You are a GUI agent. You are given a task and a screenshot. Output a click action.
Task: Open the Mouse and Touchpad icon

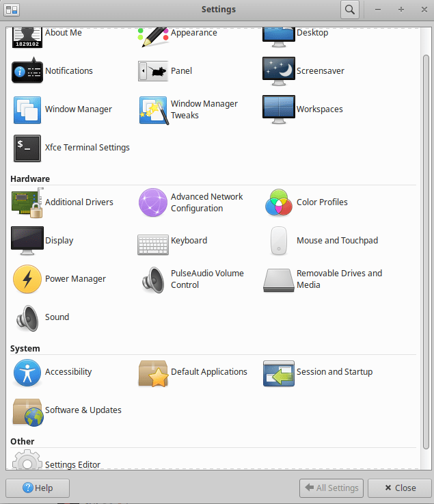tap(279, 241)
